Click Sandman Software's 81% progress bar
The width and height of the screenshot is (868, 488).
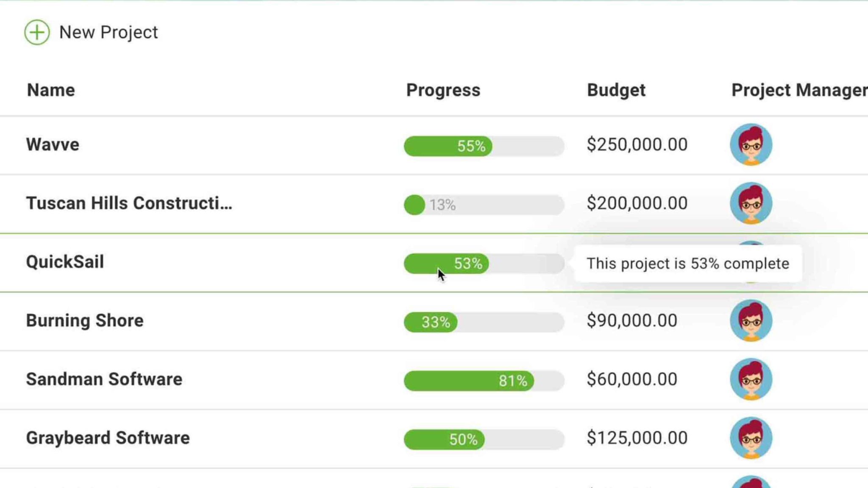(x=470, y=380)
